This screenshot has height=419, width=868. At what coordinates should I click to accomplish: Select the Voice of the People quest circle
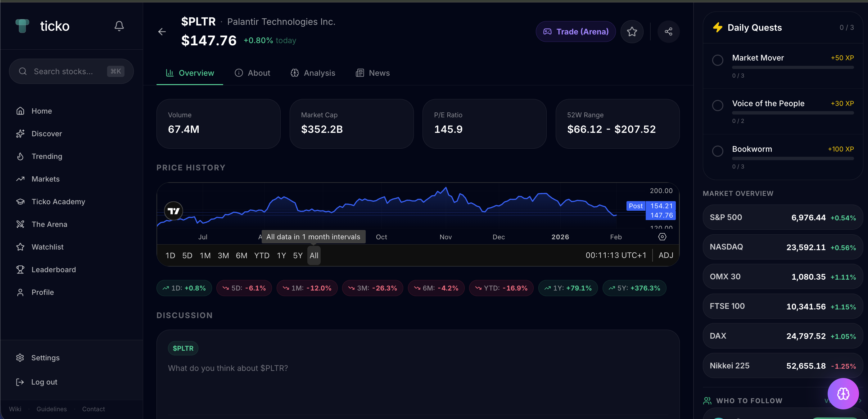click(x=718, y=106)
